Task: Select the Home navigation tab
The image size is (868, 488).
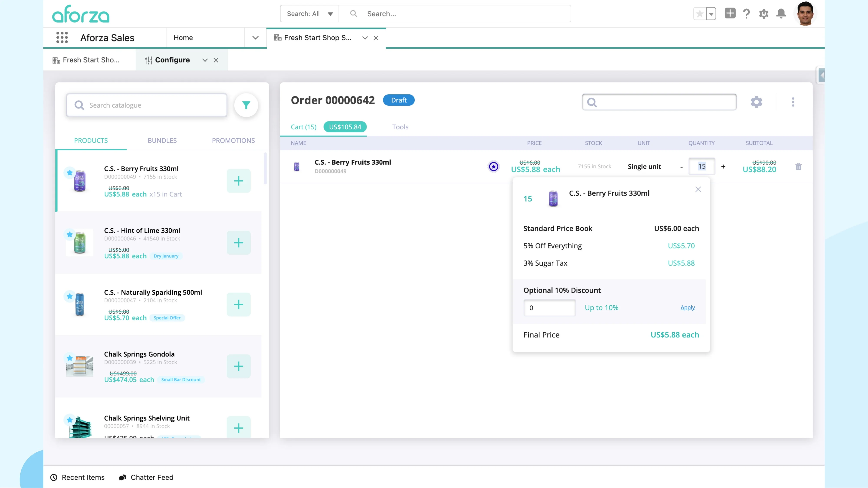Action: click(205, 38)
